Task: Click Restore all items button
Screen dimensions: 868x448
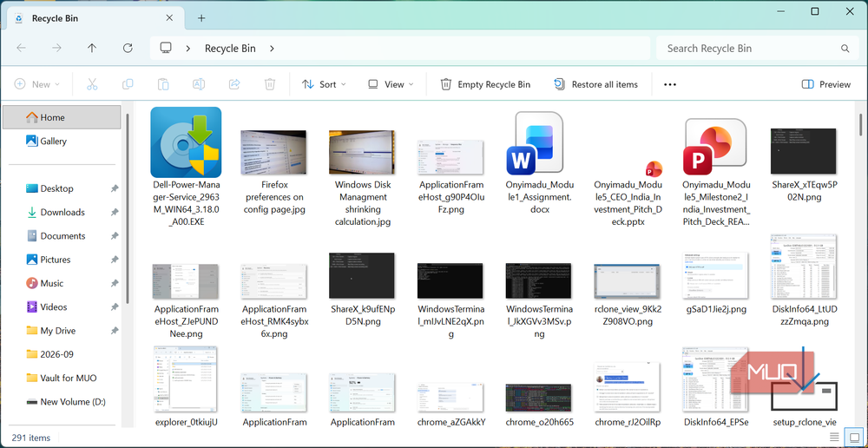Action: tap(595, 84)
